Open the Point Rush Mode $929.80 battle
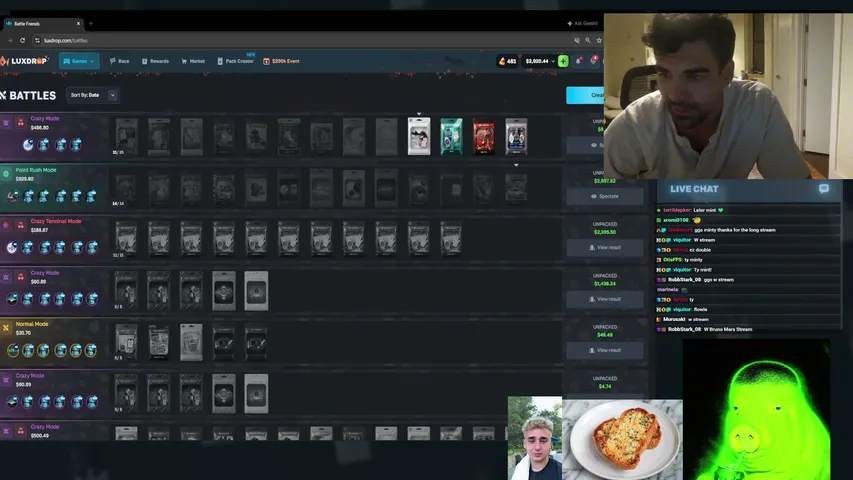853x480 pixels. tap(281, 187)
